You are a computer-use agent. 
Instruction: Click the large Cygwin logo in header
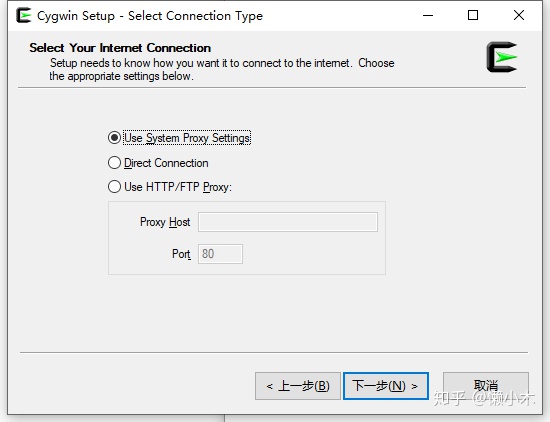[502, 57]
